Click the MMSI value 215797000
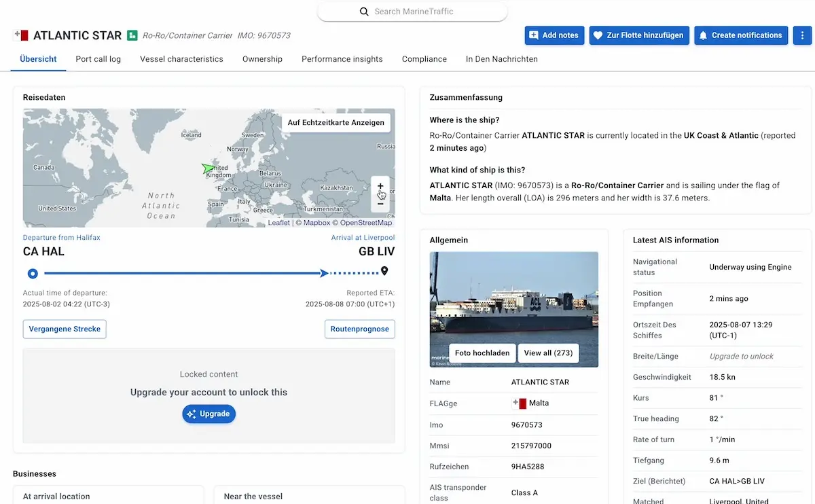Image resolution: width=815 pixels, height=504 pixels. tap(531, 446)
